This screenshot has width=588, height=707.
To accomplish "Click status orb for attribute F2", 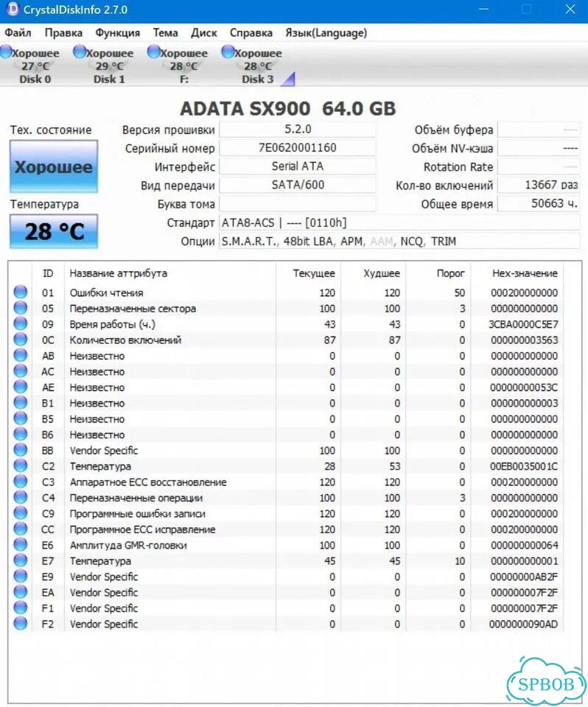I will point(21,624).
